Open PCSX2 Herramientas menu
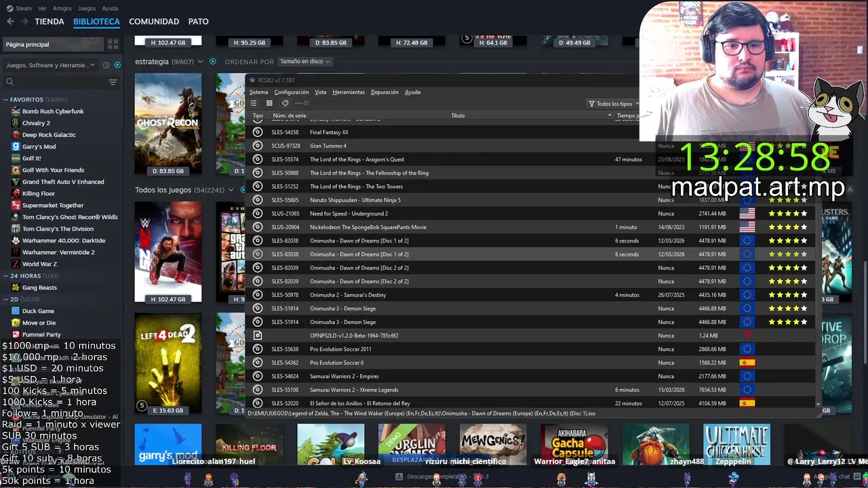This screenshot has width=868, height=488. pos(349,92)
